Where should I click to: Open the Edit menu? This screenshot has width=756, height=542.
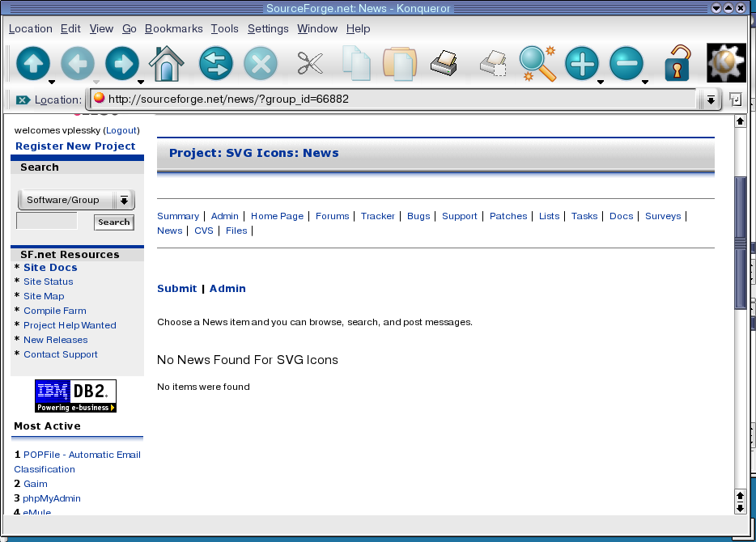click(x=70, y=29)
